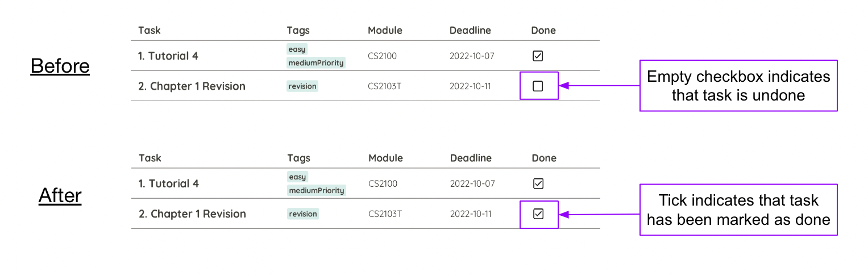This screenshot has width=868, height=276.
Task: Tick empty Chapter 1 Revision checkbox
Action: (538, 86)
